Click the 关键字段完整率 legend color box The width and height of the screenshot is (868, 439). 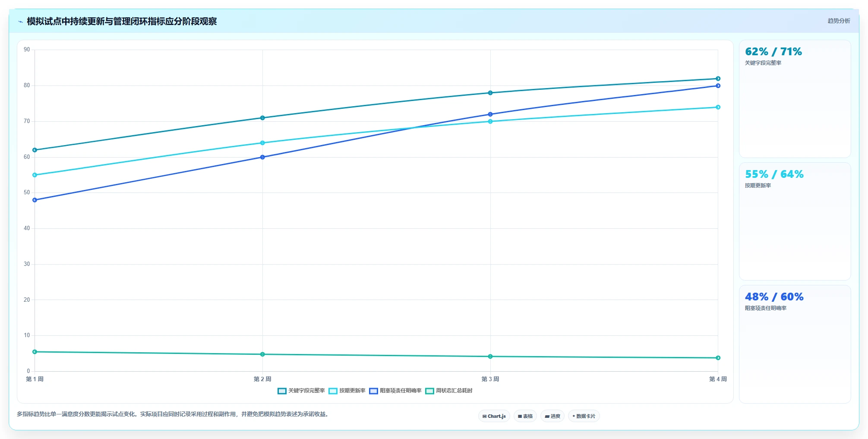282,391
